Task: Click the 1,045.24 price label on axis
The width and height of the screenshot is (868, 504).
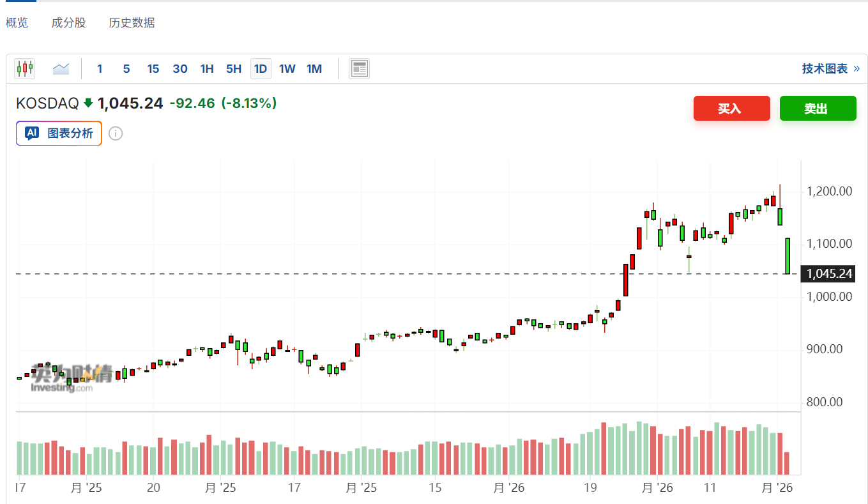Action: 829,274
